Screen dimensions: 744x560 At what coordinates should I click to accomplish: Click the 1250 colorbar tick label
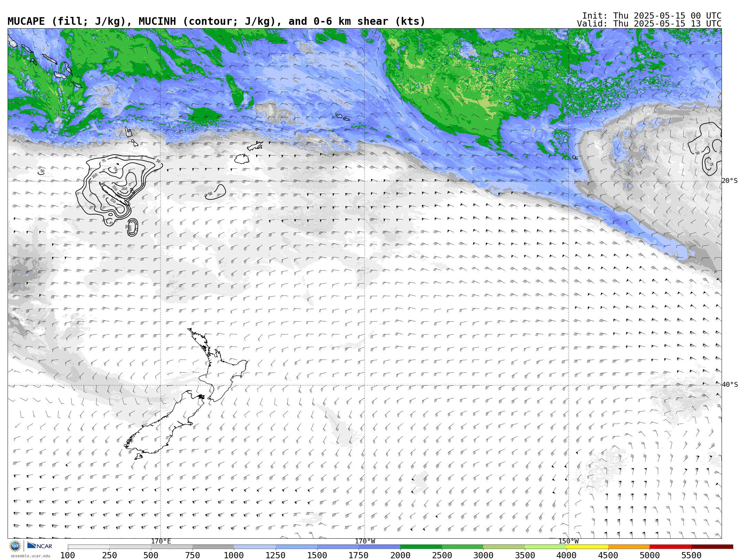(x=276, y=555)
